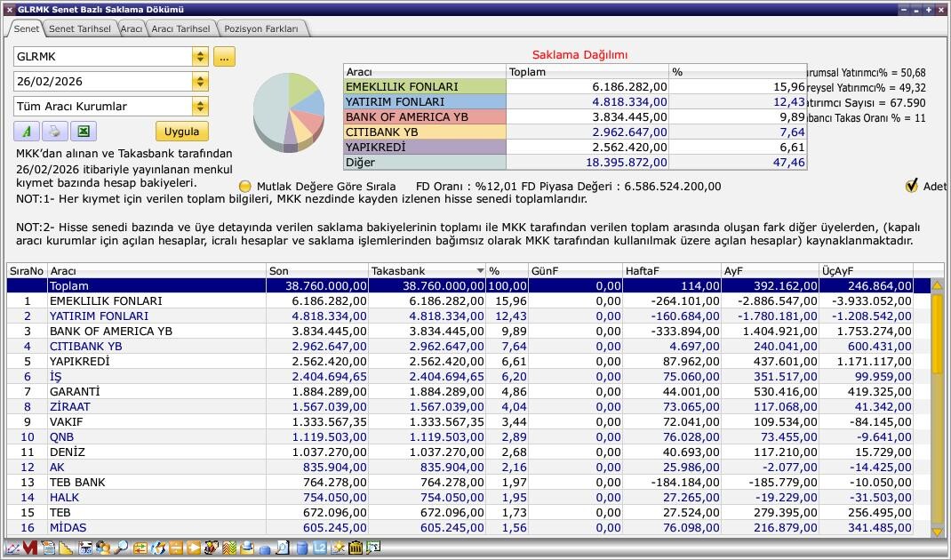Expand the 26/02/2026 date dropdown

[x=200, y=82]
